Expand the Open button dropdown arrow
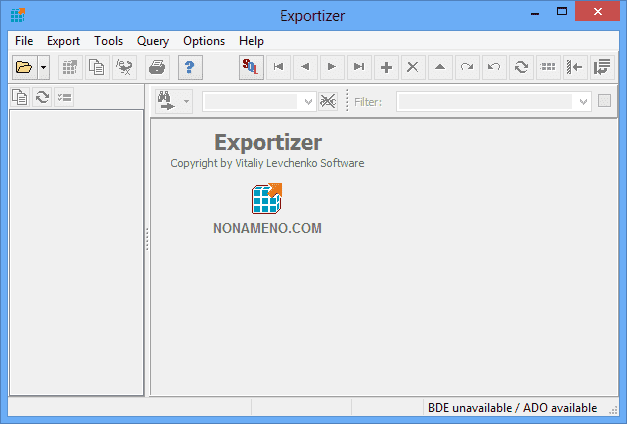 pyautogui.click(x=43, y=67)
